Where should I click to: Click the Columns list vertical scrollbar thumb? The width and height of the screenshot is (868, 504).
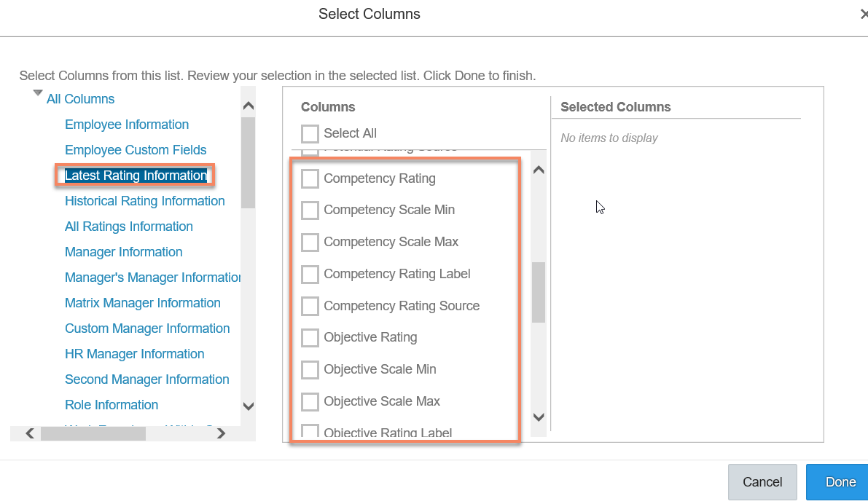(x=539, y=292)
